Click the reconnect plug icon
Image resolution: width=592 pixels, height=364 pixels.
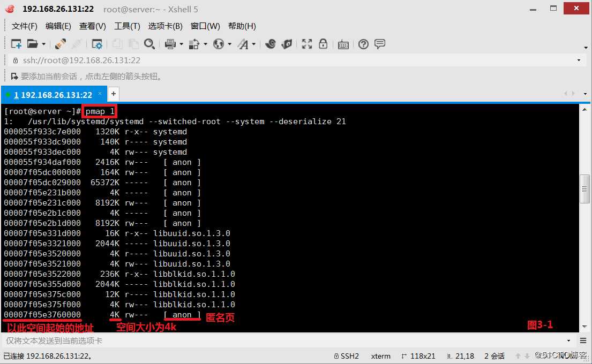61,44
